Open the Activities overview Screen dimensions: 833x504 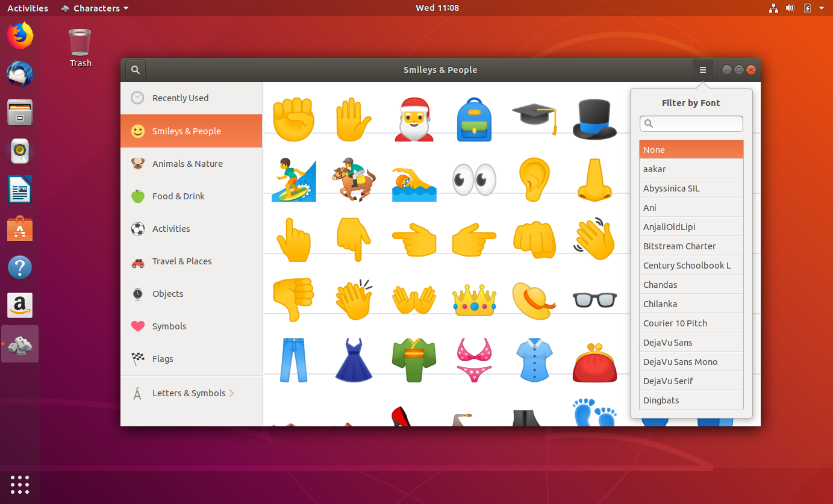pyautogui.click(x=27, y=8)
